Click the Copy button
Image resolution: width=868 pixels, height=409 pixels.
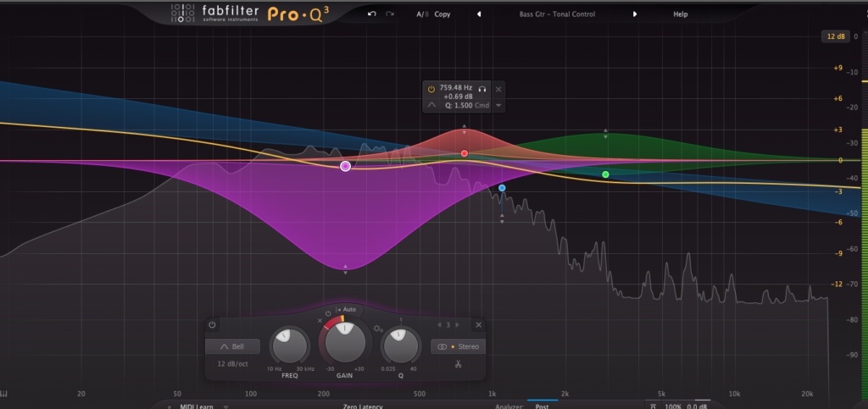point(442,14)
